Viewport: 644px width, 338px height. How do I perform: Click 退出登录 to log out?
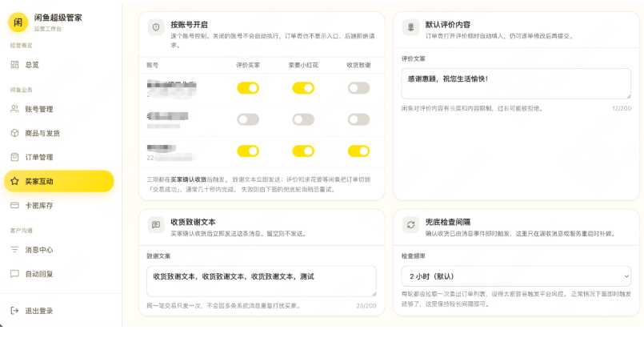pyautogui.click(x=58, y=311)
